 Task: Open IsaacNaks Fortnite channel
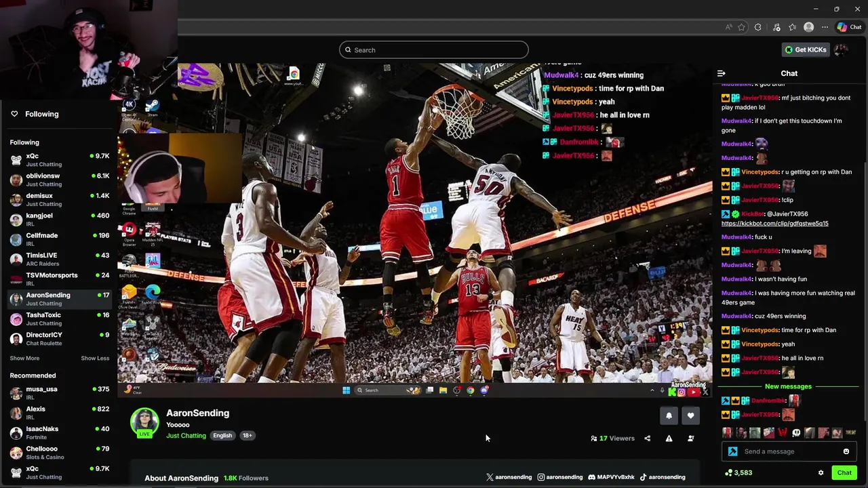click(59, 432)
